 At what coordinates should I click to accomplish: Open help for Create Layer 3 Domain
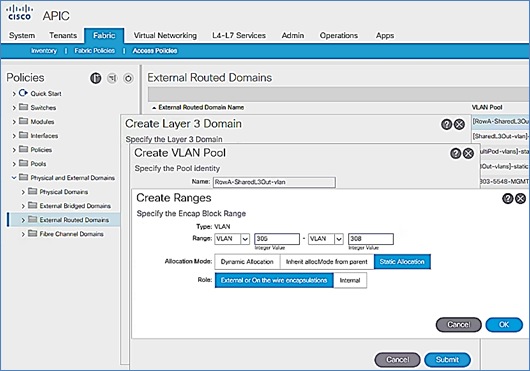point(447,124)
